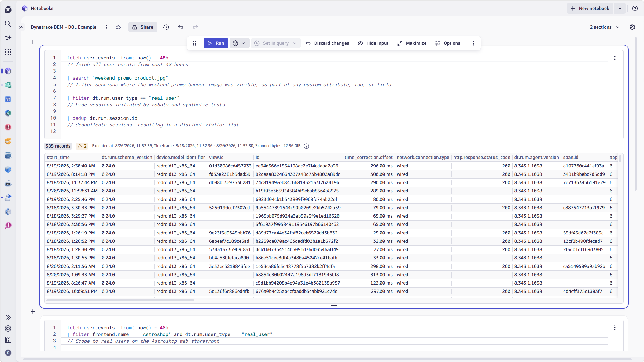Click notebook title Dynatrace DEM - DQL Example

tap(64, 27)
